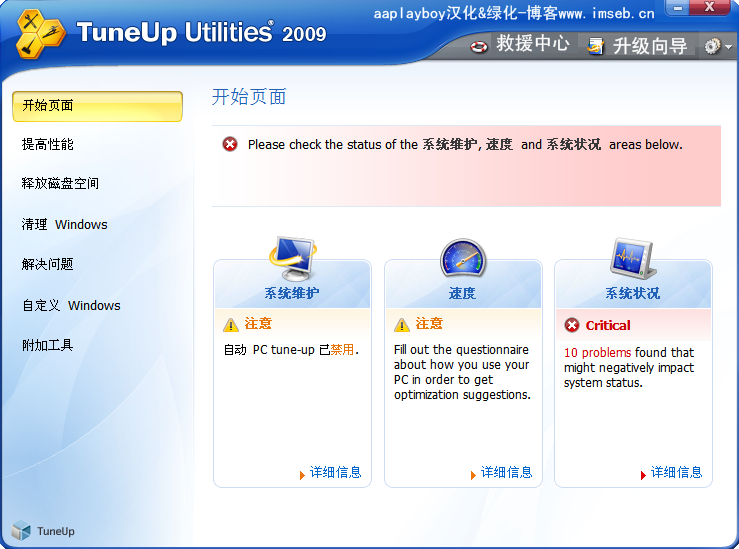The width and height of the screenshot is (739, 549).
Task: Click the red critical error icon in banner
Action: 230,144
